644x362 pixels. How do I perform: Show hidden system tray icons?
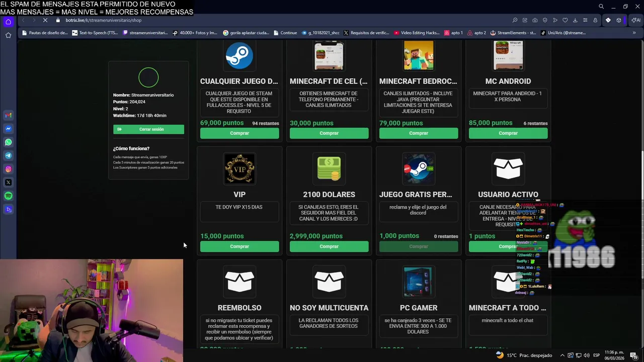point(562,355)
